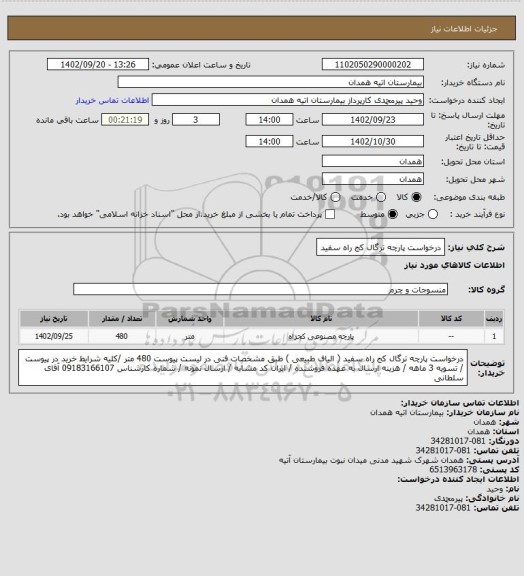Click the price validity date 1402/10/30
This screenshot has height=576, width=524.
point(373,141)
